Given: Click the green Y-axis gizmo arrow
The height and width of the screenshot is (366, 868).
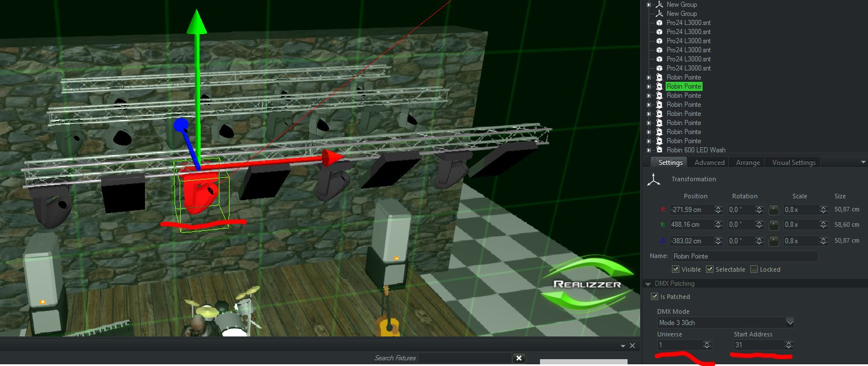Looking at the screenshot, I should [197, 23].
